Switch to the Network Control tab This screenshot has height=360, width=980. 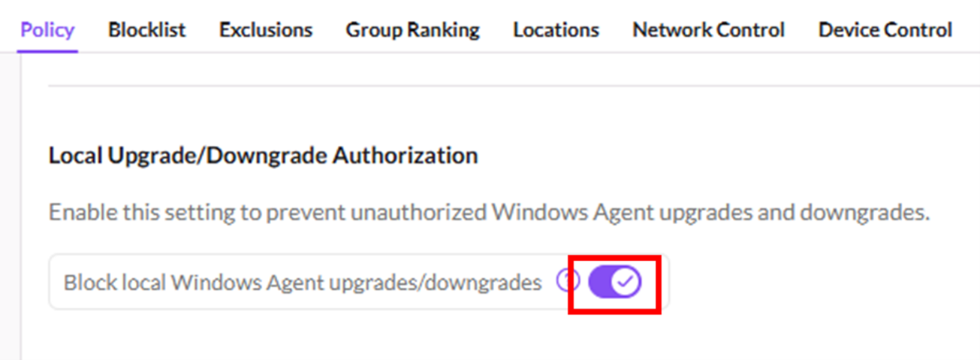pos(708,30)
